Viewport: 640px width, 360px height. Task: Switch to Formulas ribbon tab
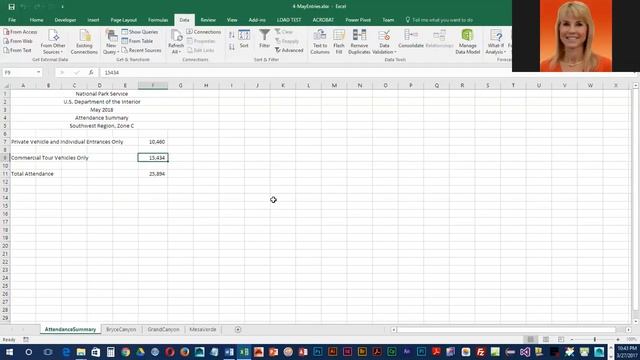pos(158,20)
